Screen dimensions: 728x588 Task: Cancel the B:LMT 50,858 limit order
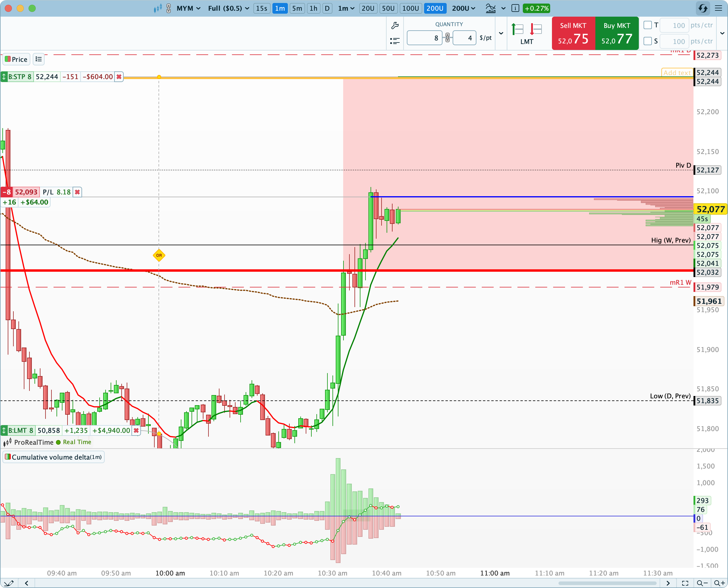(x=136, y=430)
